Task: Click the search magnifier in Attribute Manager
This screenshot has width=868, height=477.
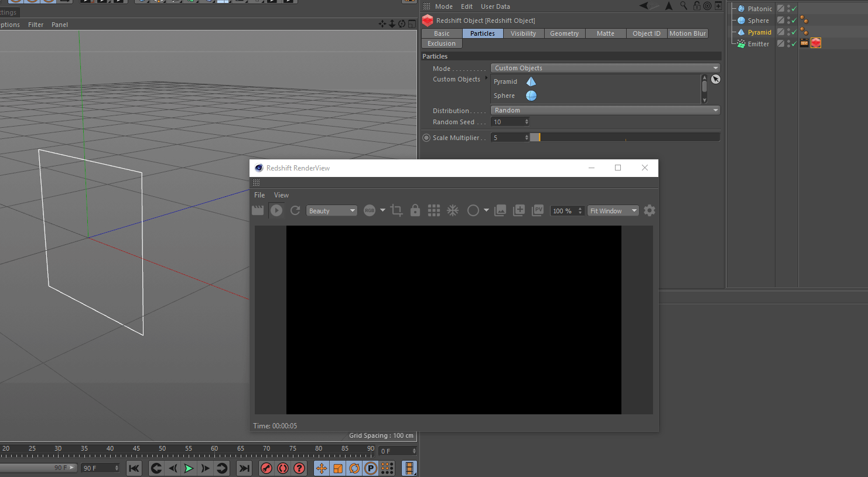Action: pos(684,6)
